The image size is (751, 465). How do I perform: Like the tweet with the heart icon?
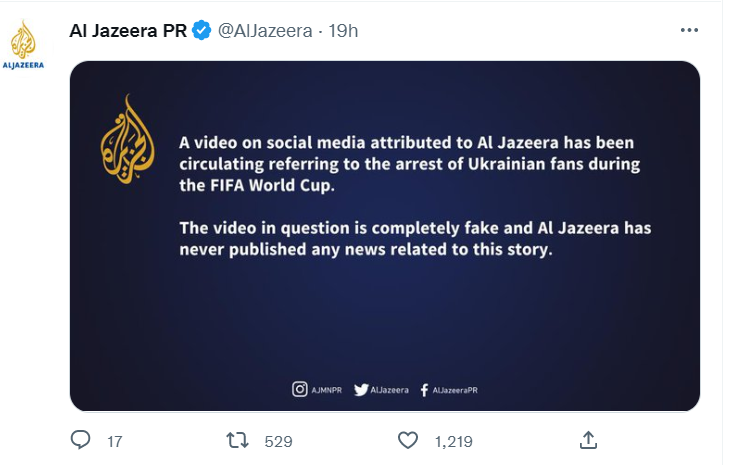(x=408, y=440)
